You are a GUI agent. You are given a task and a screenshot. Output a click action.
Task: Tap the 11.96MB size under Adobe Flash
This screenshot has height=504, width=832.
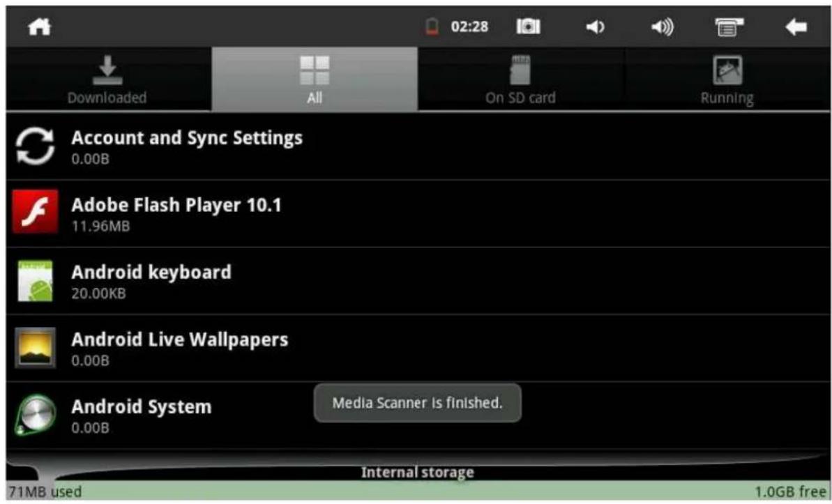[101, 227]
